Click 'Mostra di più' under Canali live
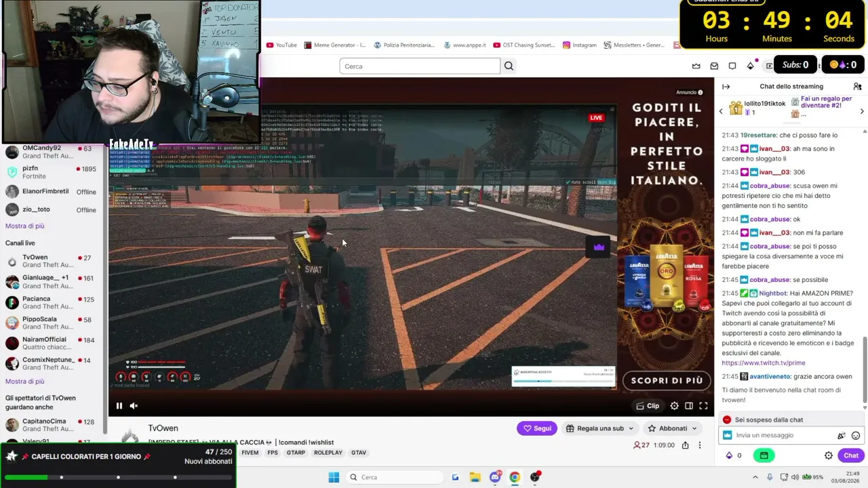The image size is (868, 488). click(25, 381)
